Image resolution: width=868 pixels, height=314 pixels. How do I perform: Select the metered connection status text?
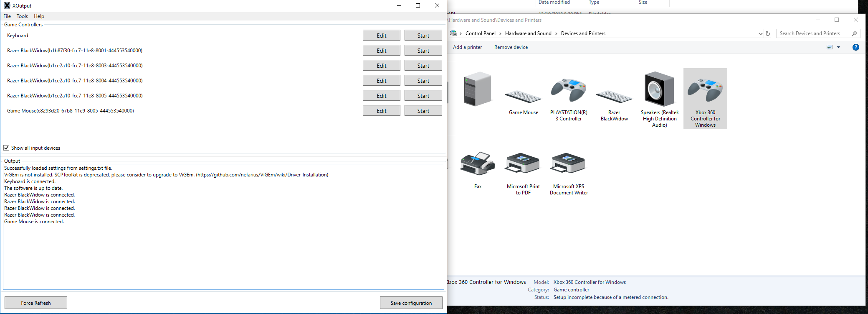point(611,297)
